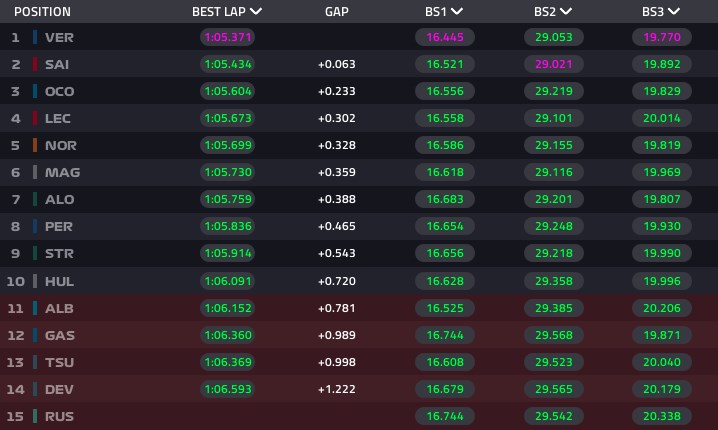Click ALO's BS3 time 19.807
The image size is (718, 430).
(660, 199)
